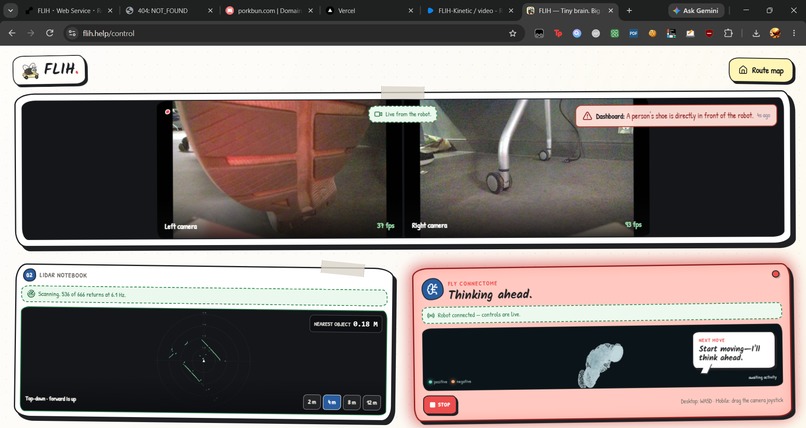This screenshot has width=806, height=428.
Task: Click the 02 Lidar Notebook badge
Action: (x=29, y=275)
